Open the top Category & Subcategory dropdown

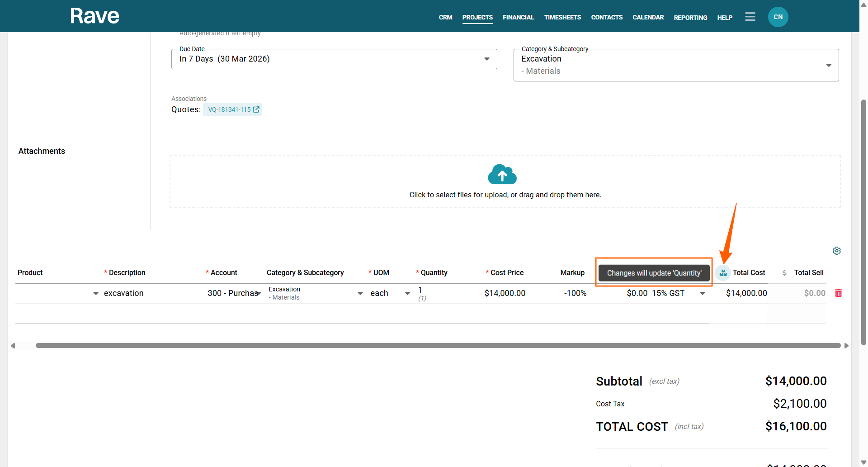(828, 66)
